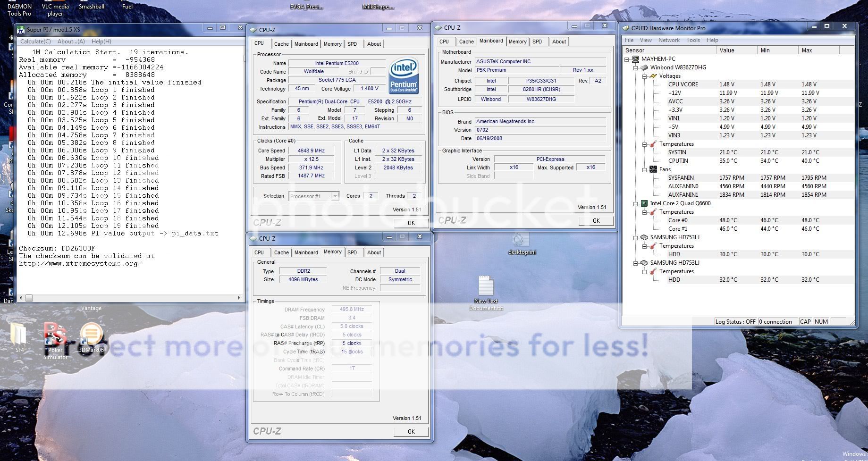Click the Checksum: FD26303F line
Viewport: 868px width, 461px height.
click(57, 248)
